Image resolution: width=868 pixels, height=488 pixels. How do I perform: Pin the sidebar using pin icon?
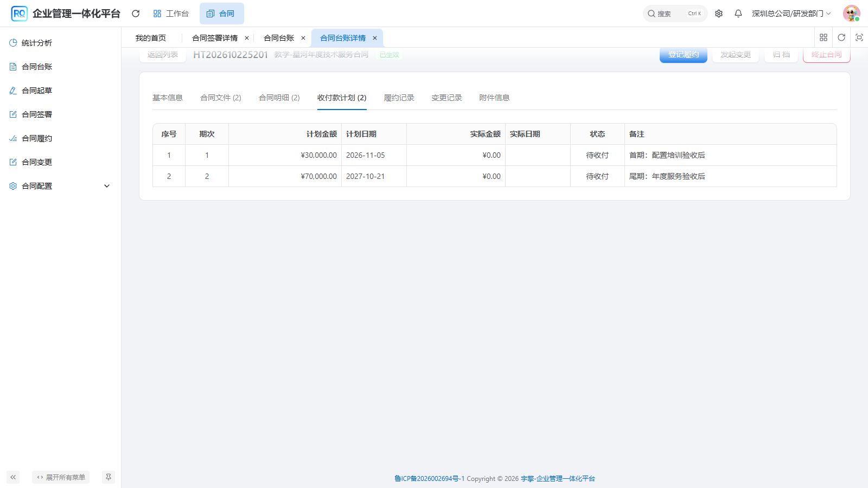tap(108, 477)
